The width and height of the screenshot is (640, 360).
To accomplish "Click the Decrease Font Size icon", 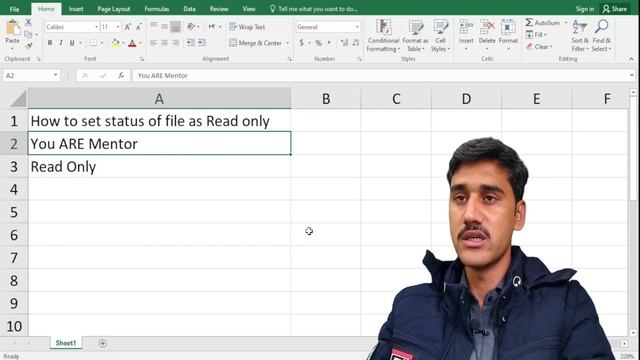I will 139,27.
